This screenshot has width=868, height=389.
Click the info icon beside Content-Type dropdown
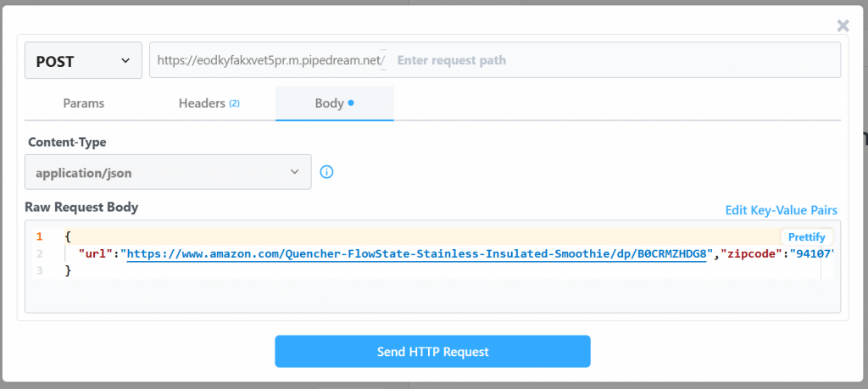326,172
